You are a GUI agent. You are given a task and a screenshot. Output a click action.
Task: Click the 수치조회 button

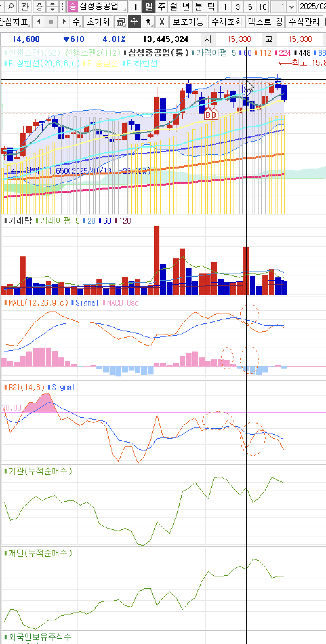227,22
